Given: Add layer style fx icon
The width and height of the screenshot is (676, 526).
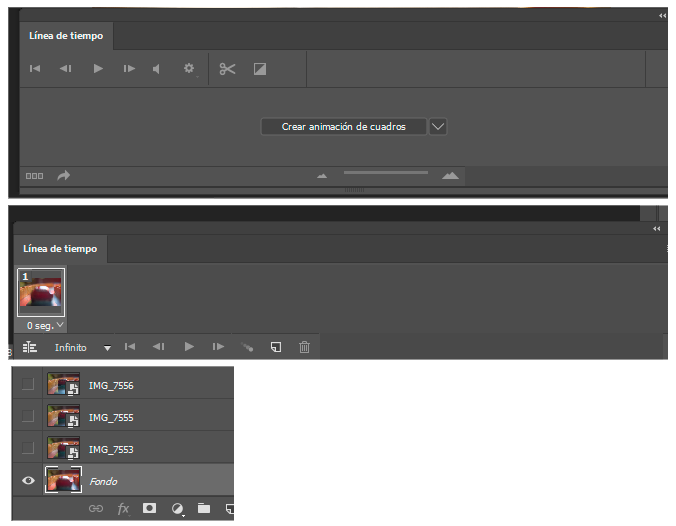Looking at the screenshot, I should pyautogui.click(x=123, y=509).
